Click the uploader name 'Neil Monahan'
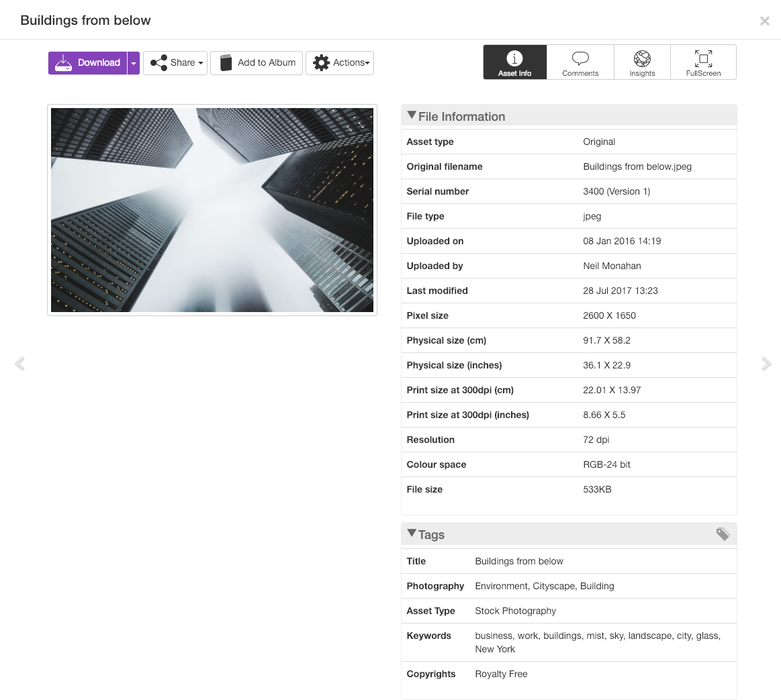The image size is (781, 700). click(612, 266)
